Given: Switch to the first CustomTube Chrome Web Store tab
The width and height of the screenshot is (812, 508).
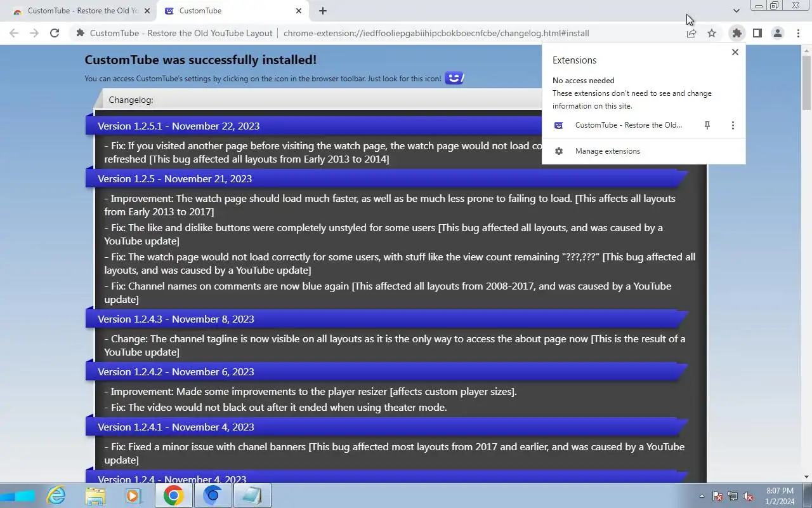Looking at the screenshot, I should [79, 11].
